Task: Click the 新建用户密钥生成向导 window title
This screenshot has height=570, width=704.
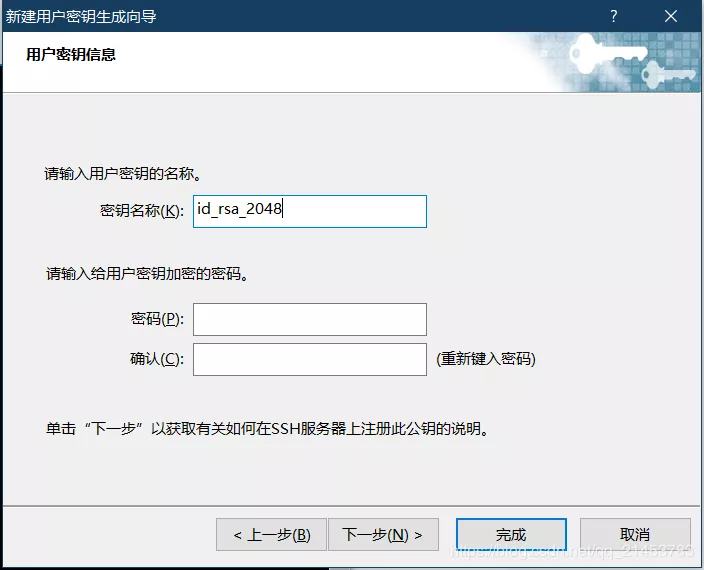Action: [80, 17]
